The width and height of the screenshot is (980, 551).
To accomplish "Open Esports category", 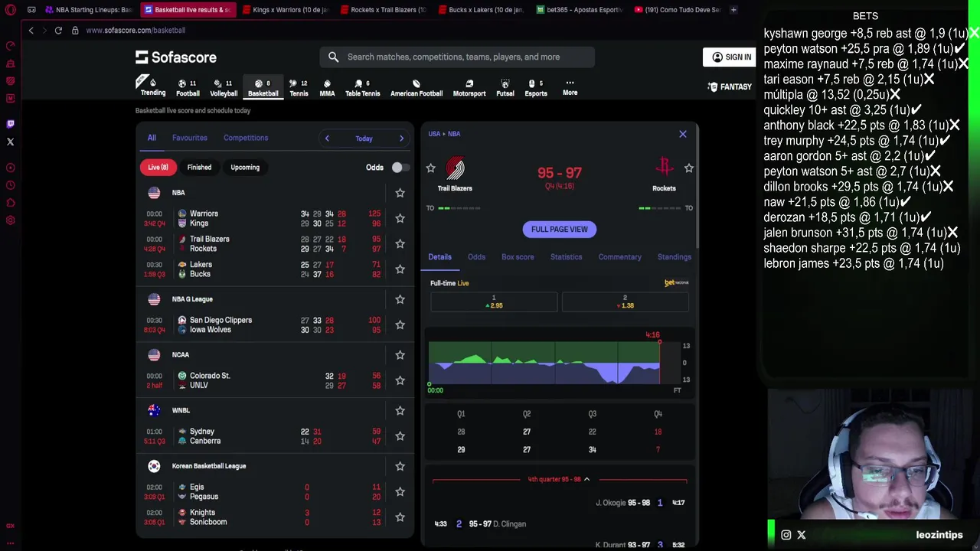I will pyautogui.click(x=536, y=87).
